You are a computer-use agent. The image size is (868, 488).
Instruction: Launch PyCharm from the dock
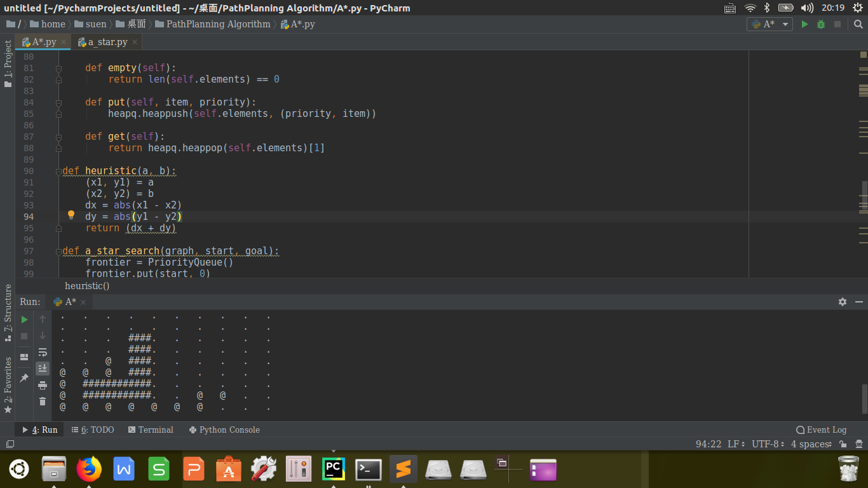point(333,470)
